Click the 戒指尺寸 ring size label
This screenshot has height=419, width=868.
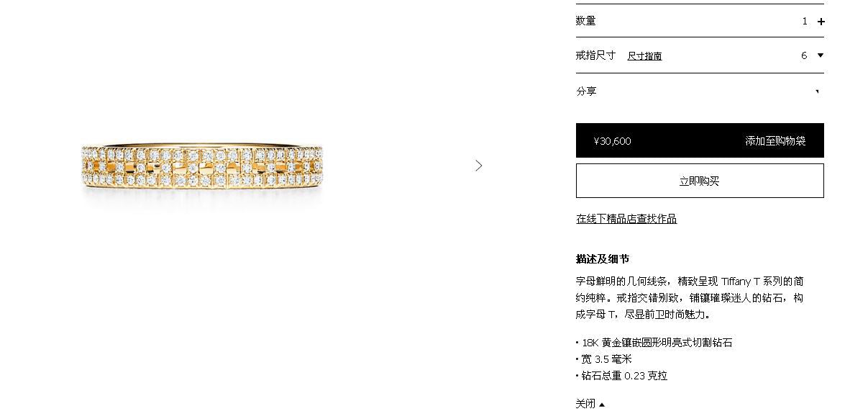pos(595,55)
